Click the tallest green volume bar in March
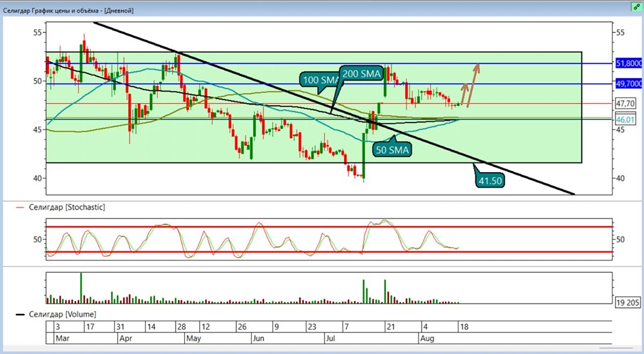Image resolution: width=644 pixels, height=354 pixels. 81,288
